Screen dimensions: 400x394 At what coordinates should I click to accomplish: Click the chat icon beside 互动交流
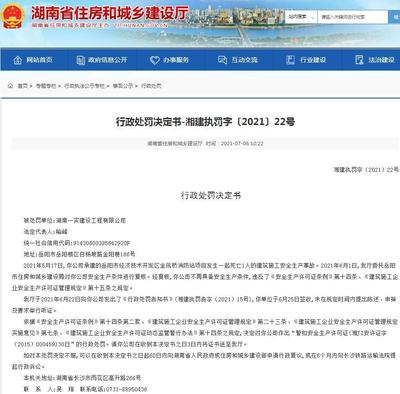tap(222, 60)
